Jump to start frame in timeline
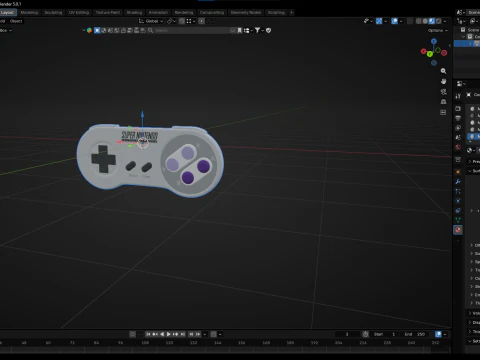Viewport: 480px width, 360px height. [148, 334]
